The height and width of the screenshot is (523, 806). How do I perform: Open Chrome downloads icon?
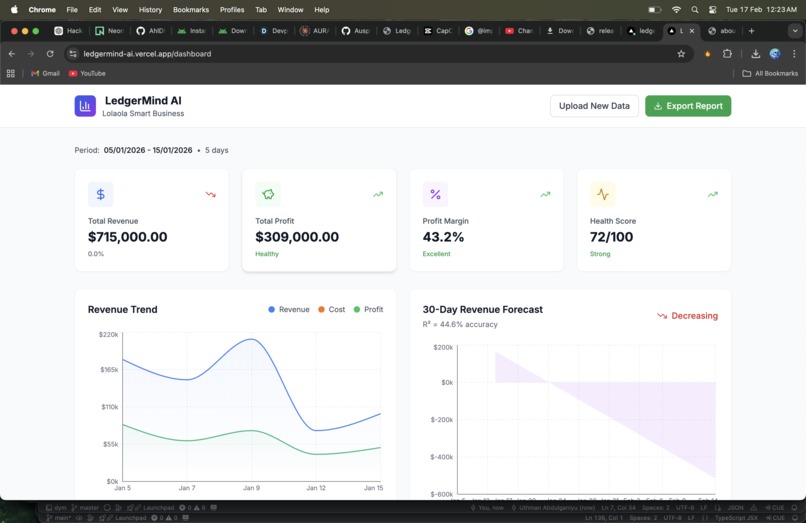tap(756, 53)
